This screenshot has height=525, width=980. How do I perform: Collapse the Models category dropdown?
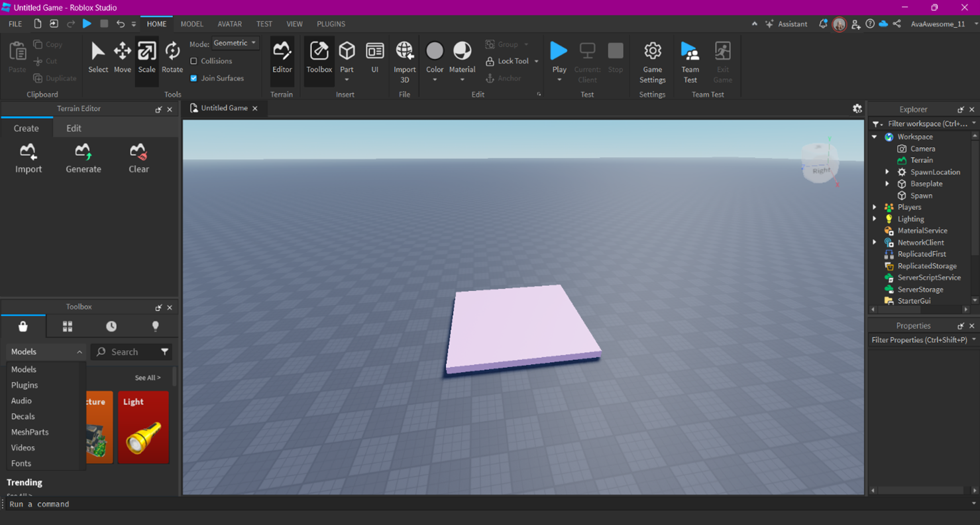pyautogui.click(x=46, y=352)
